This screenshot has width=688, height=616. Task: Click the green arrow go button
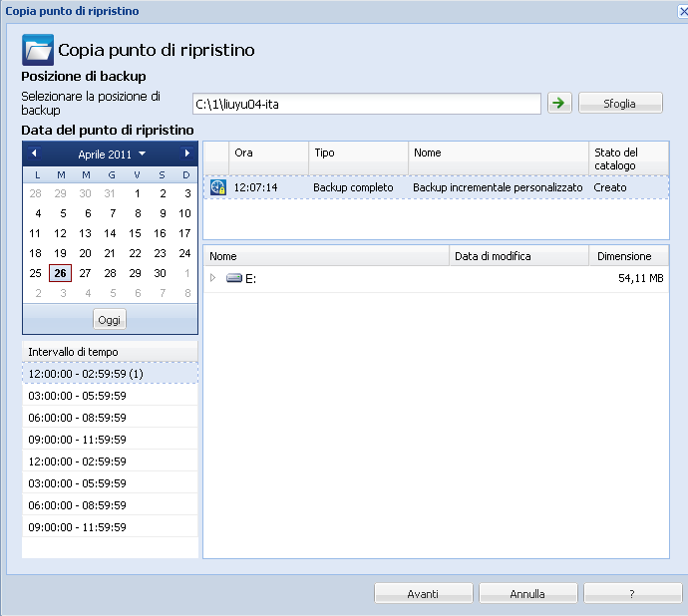click(559, 104)
